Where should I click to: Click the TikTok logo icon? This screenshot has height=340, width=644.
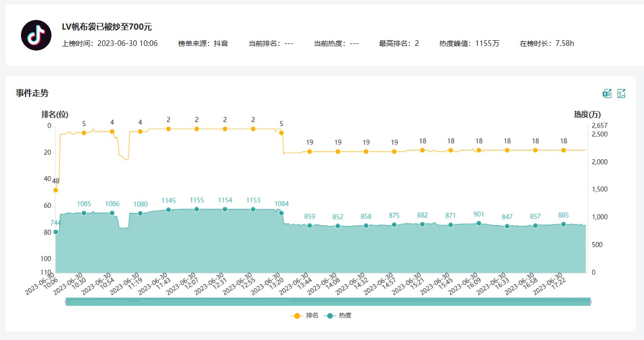[36, 35]
